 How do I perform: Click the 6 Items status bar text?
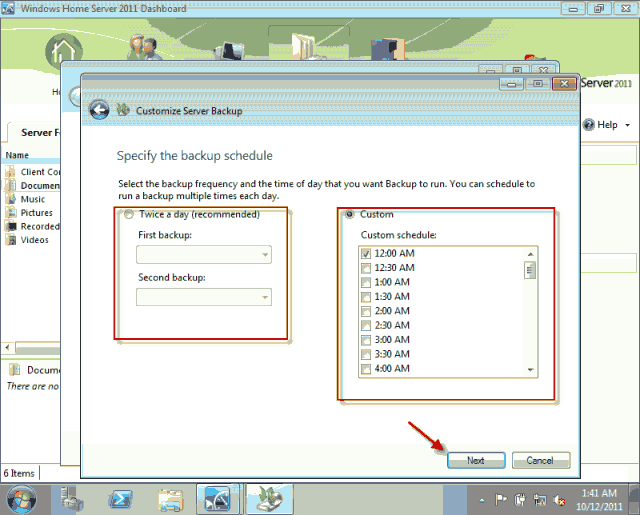coord(19,473)
